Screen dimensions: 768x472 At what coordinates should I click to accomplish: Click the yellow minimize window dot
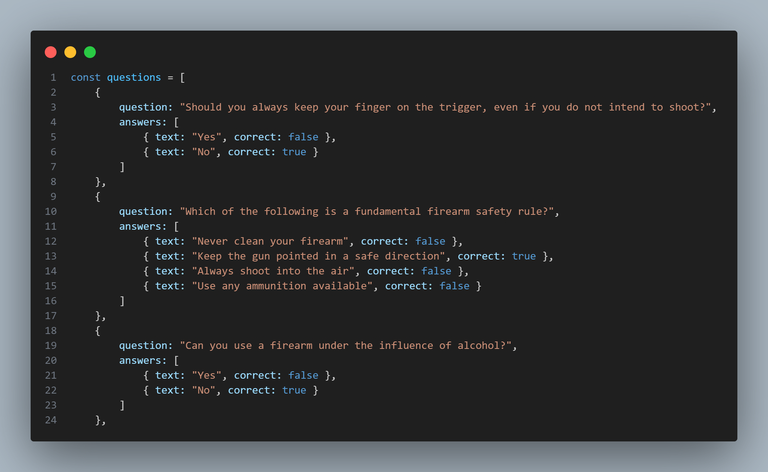click(70, 52)
